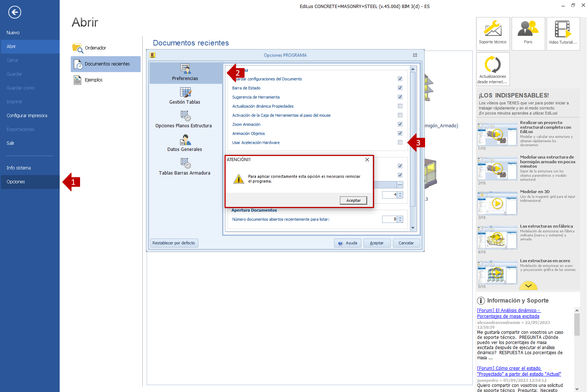Viewport: 587px width, 392px height.
Task: Click options list vertical scrollbar thumb
Action: tap(413, 139)
